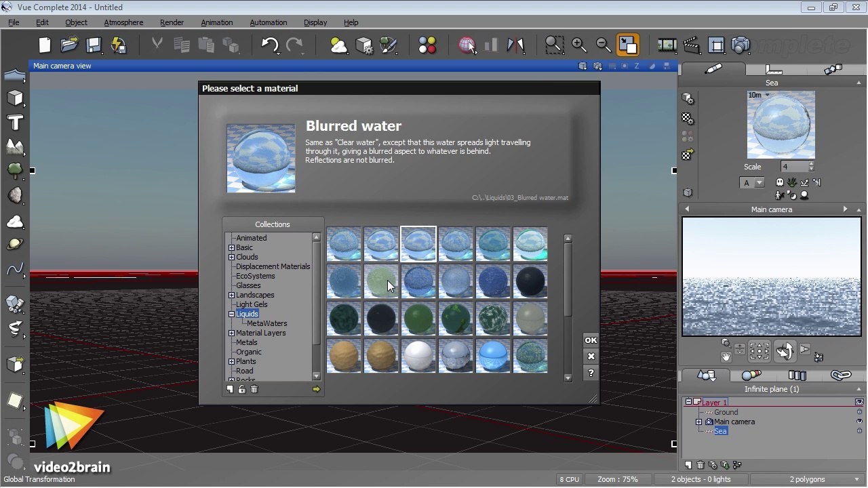Toggle visibility eye for Layer 1
This screenshot has width=868, height=488.
(x=859, y=403)
